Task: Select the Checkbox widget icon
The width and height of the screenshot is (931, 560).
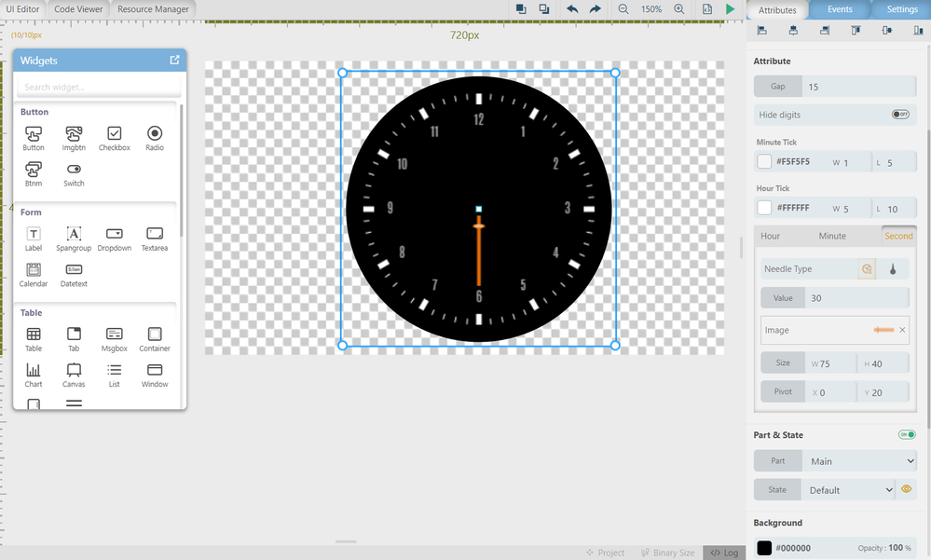Action: pos(114,133)
